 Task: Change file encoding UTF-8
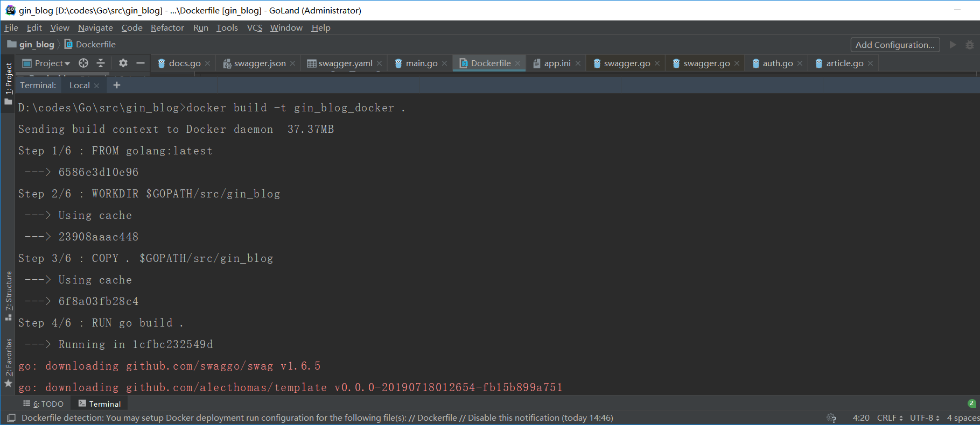click(925, 418)
